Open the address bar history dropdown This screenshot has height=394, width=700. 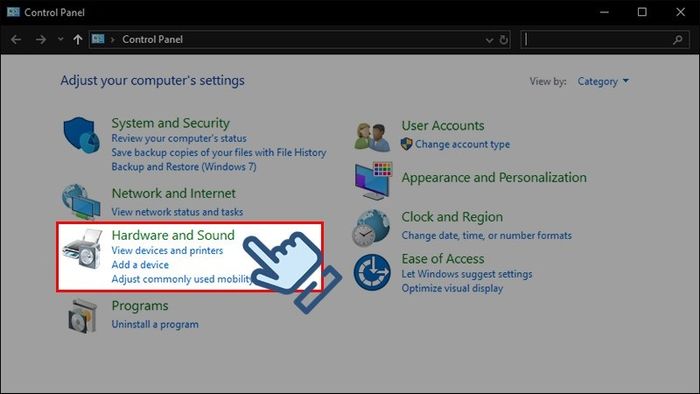(x=489, y=40)
